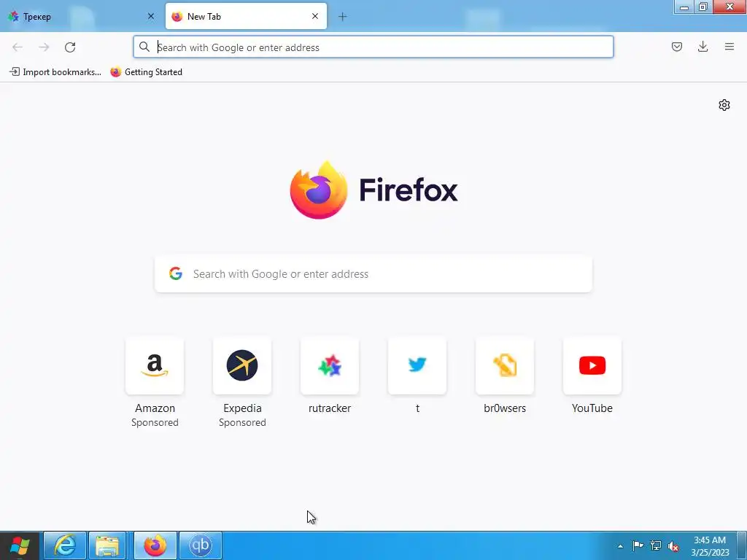Image resolution: width=747 pixels, height=560 pixels.
Task: Open Getting Started bookmark
Action: (x=146, y=72)
